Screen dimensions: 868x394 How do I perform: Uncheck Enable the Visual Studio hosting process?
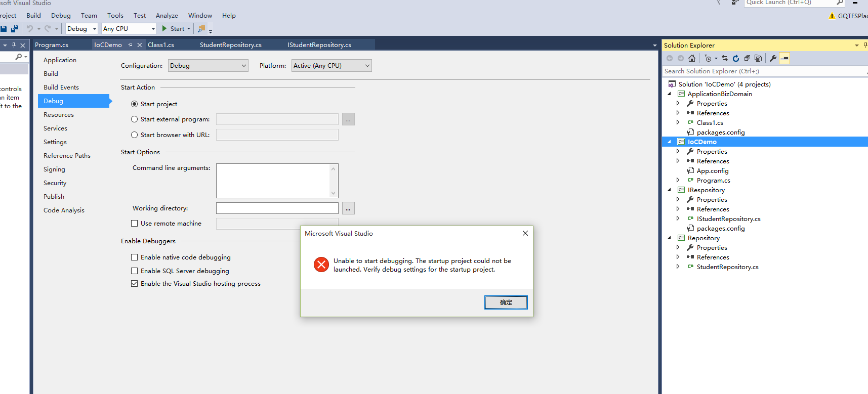coord(134,284)
